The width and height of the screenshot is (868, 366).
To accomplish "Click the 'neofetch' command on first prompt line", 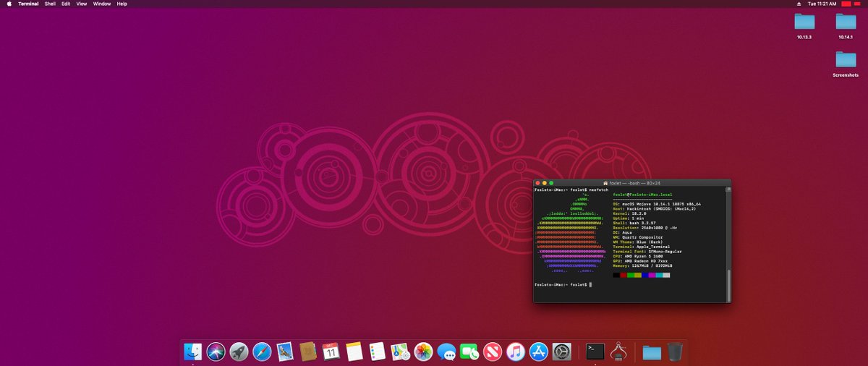I will pos(598,190).
